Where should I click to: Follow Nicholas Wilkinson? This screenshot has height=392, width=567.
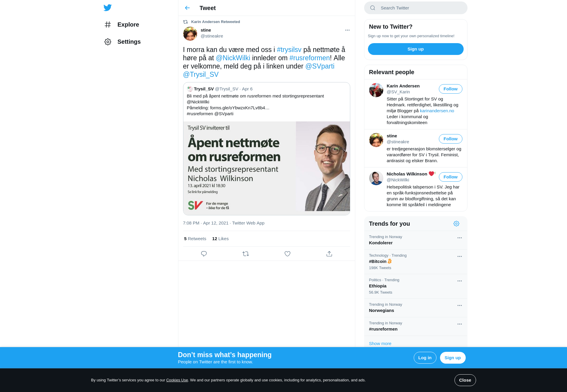(451, 177)
